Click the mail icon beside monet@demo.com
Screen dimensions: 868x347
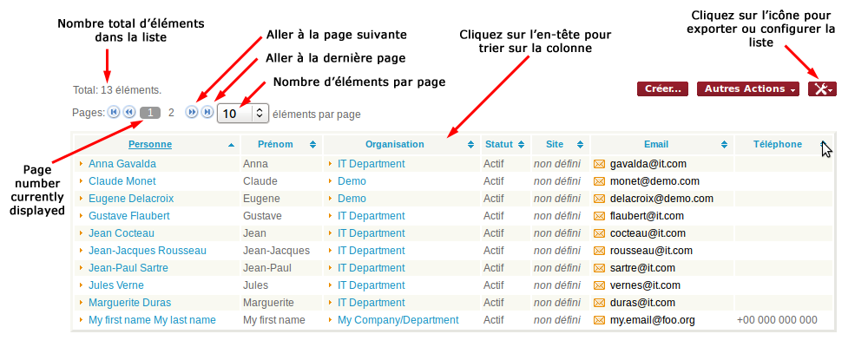coord(599,181)
